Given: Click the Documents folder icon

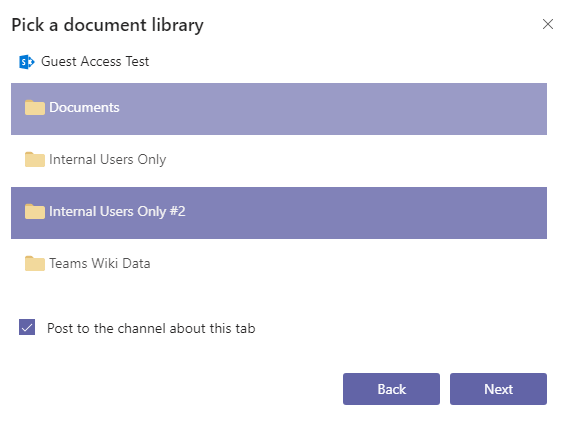Looking at the screenshot, I should coord(35,108).
